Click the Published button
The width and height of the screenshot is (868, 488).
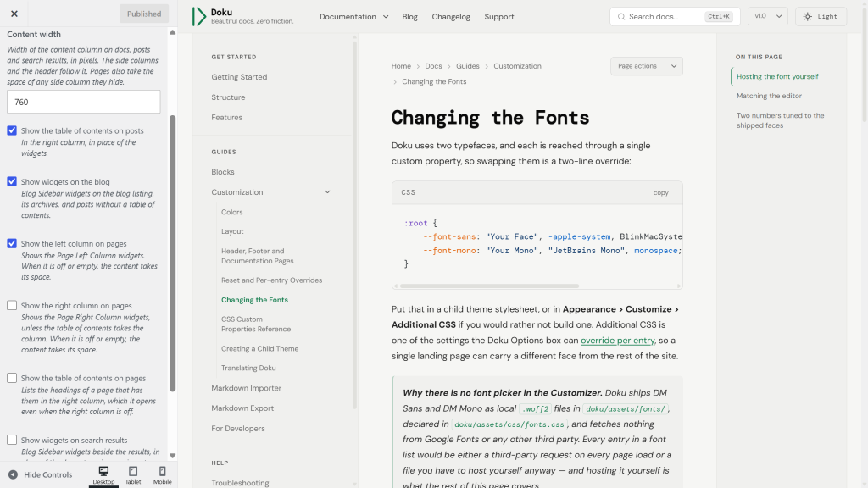click(144, 14)
